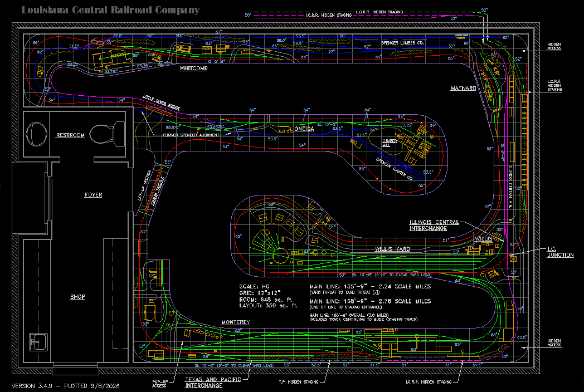Click the SPENCER LUMBER CO. label near the top
Image resolution: width=584 pixels, height=392 pixels.
[x=402, y=43]
